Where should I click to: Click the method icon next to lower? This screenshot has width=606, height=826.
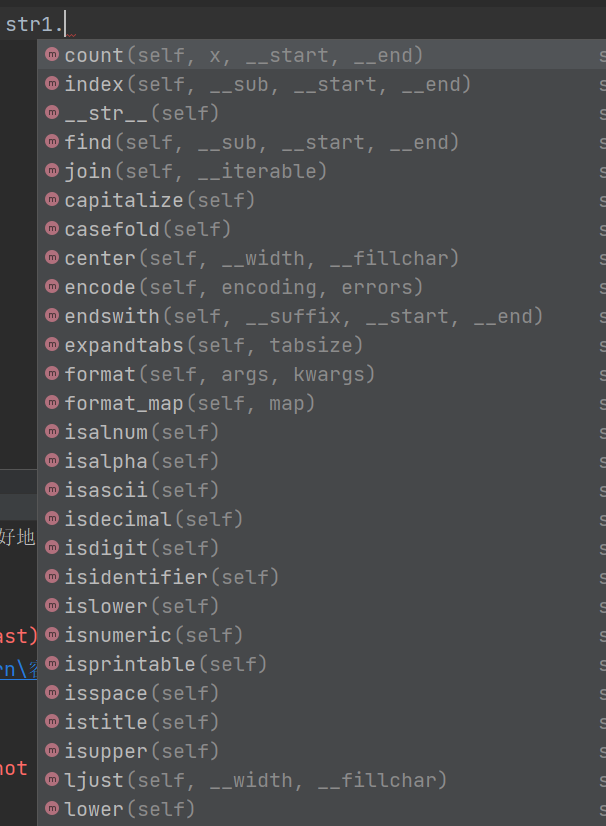coord(51,809)
